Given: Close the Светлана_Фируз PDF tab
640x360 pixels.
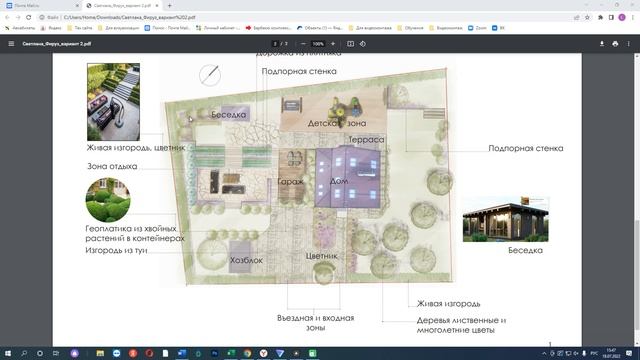Looking at the screenshot, I should (x=157, y=6).
